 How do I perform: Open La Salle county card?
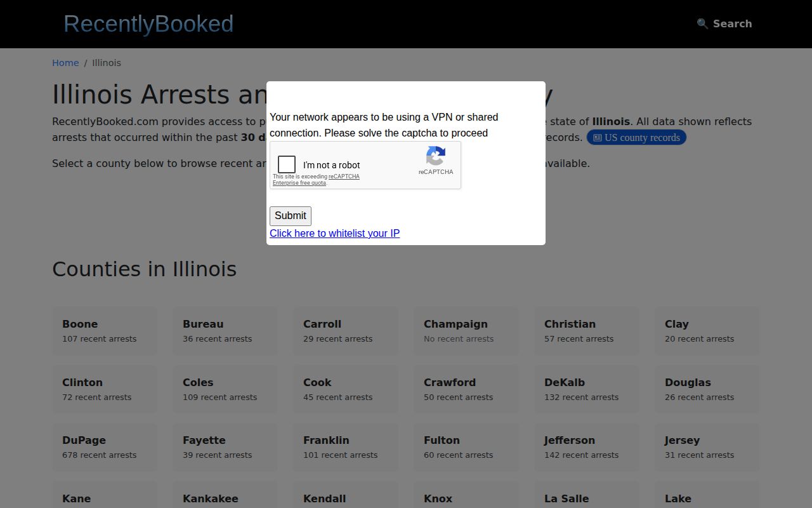(587, 495)
